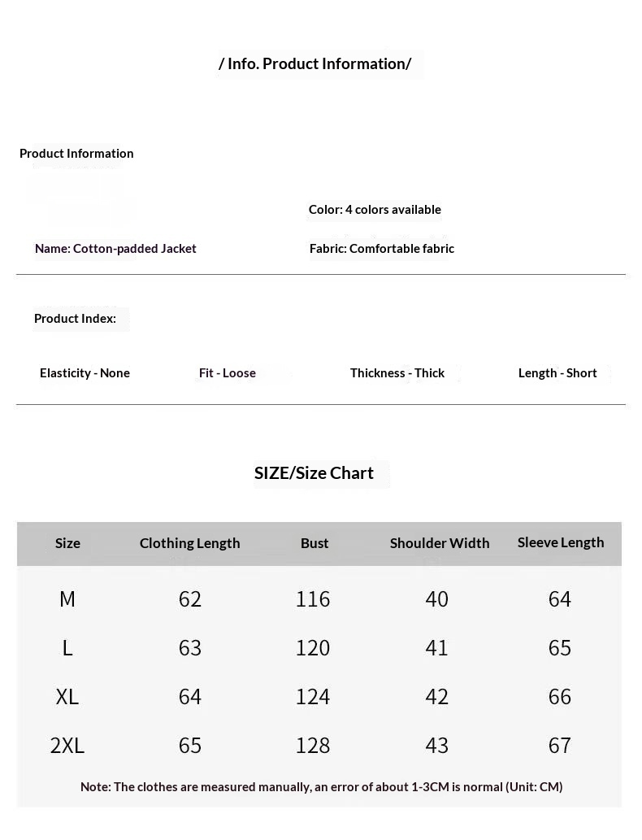Click the 'Fabric: Comfortable fabric' label
Image resolution: width=642 pixels, height=840 pixels.
tap(382, 249)
